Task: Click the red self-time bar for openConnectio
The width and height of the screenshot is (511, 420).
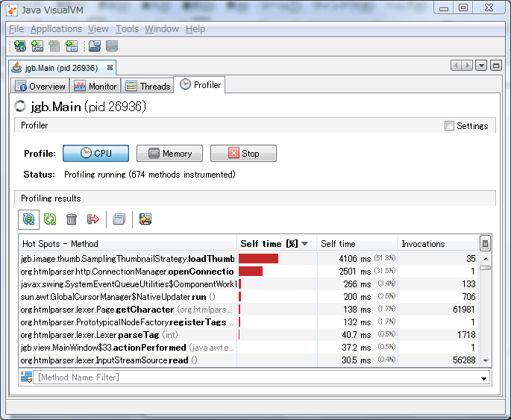Action: [x=251, y=271]
